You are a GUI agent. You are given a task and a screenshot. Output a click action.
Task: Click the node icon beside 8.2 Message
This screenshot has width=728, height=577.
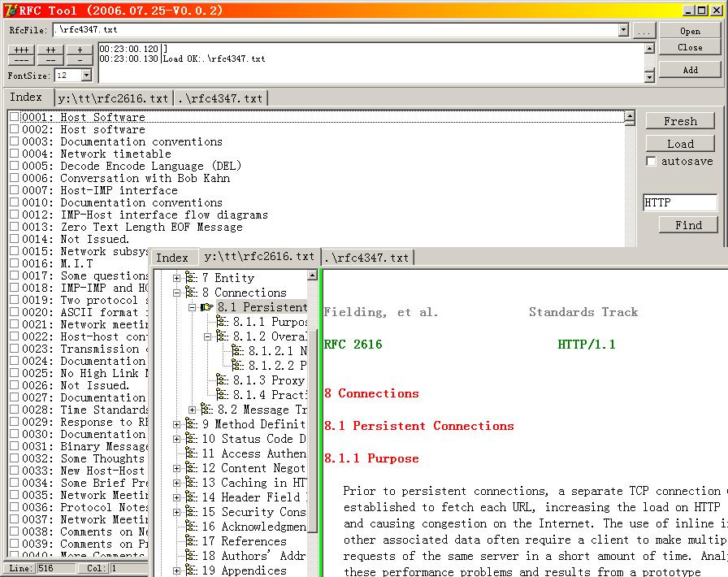[206, 410]
